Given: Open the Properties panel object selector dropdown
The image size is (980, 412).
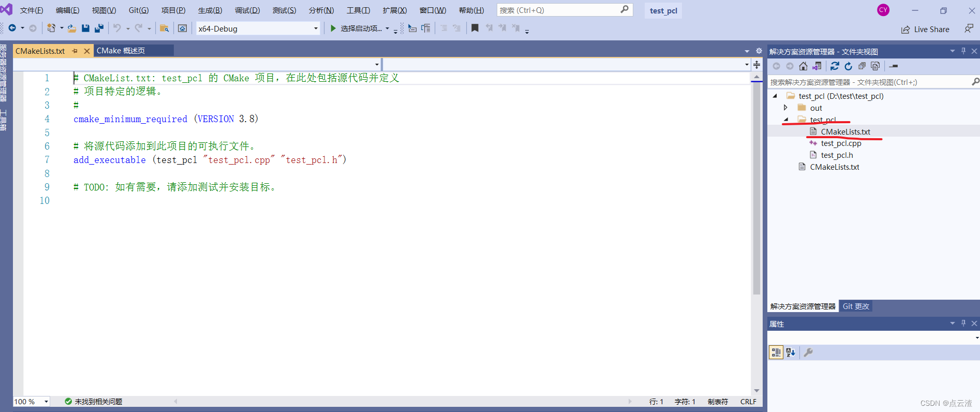Looking at the screenshot, I should (x=977, y=337).
